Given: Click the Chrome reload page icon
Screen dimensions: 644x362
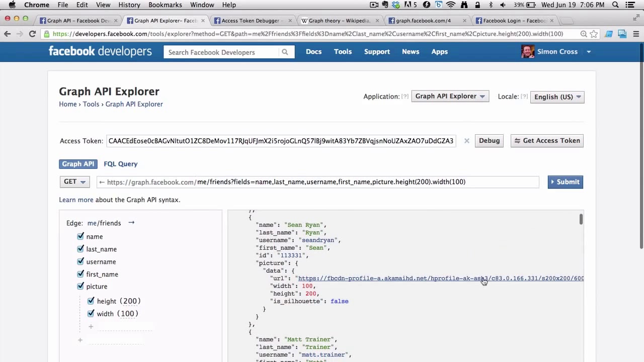Looking at the screenshot, I should tap(32, 34).
